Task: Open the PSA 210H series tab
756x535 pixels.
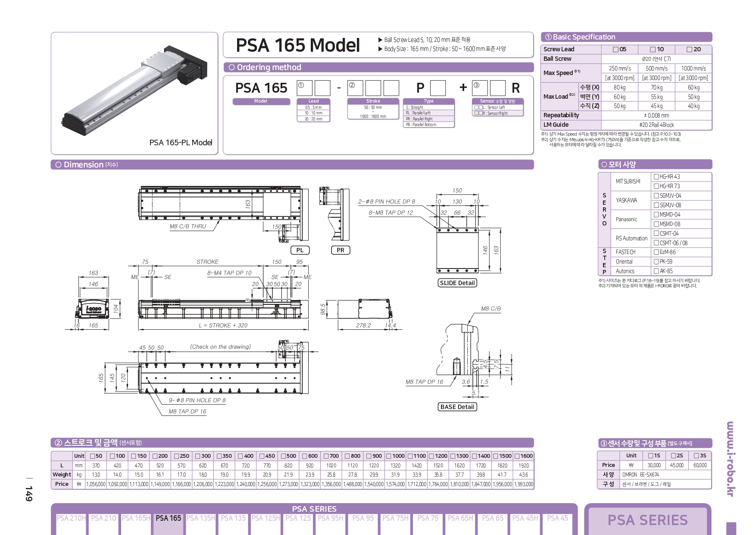Action: (x=71, y=523)
